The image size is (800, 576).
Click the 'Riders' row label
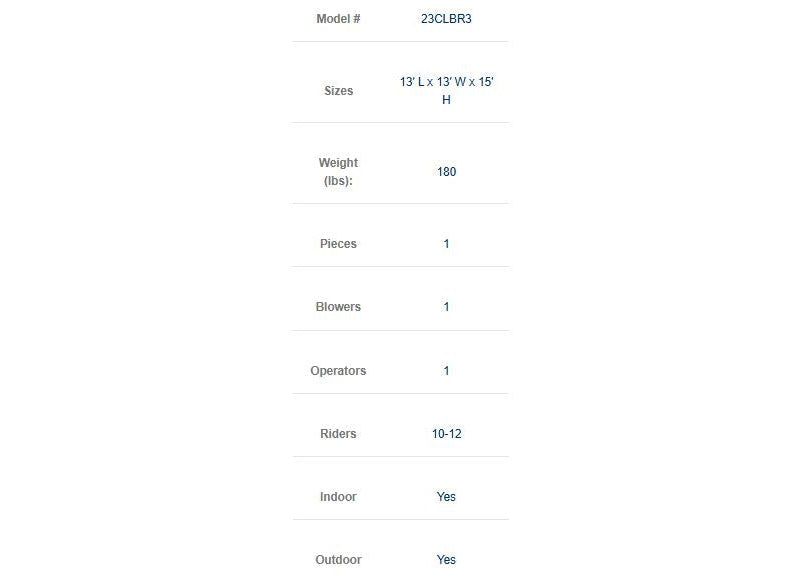coord(338,434)
